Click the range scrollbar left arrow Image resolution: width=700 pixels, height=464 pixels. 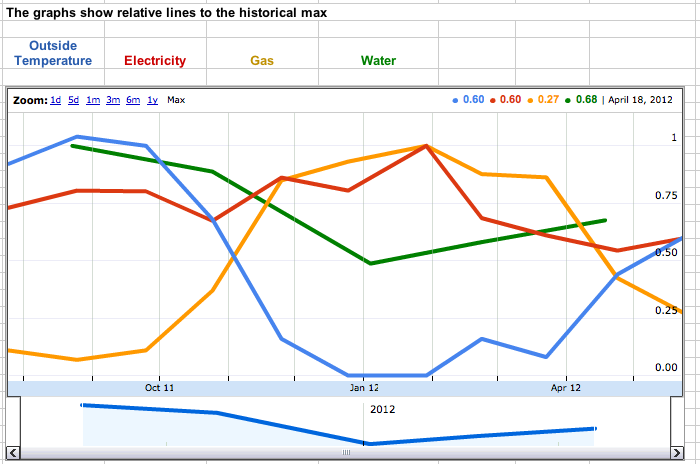[x=14, y=452]
